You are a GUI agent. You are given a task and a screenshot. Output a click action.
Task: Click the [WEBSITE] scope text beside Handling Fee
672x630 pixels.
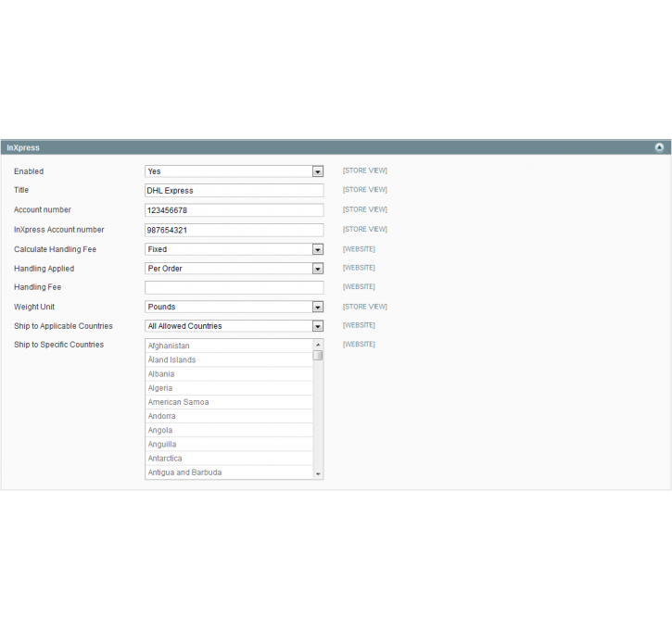359,286
